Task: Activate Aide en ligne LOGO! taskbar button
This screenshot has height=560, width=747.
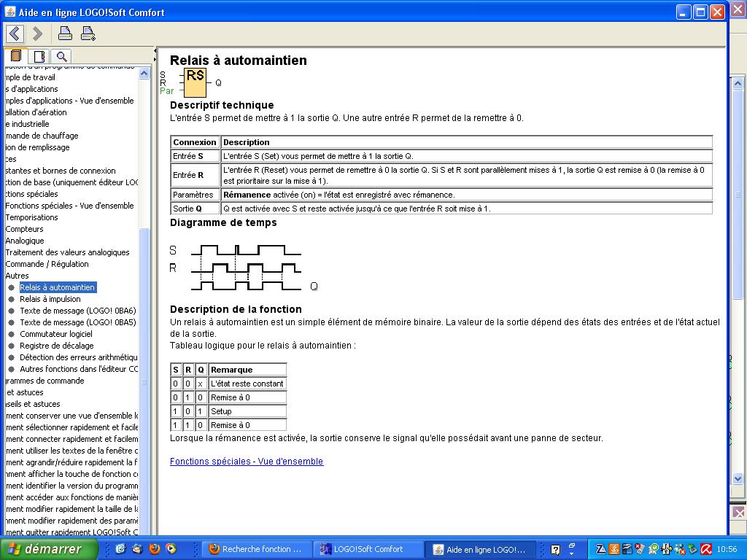Action: coord(480,549)
